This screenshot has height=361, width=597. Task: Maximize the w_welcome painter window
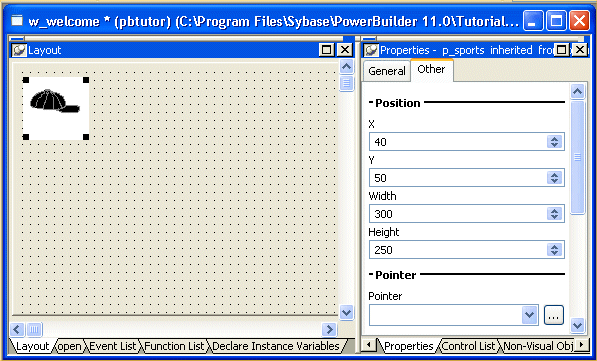(556, 21)
